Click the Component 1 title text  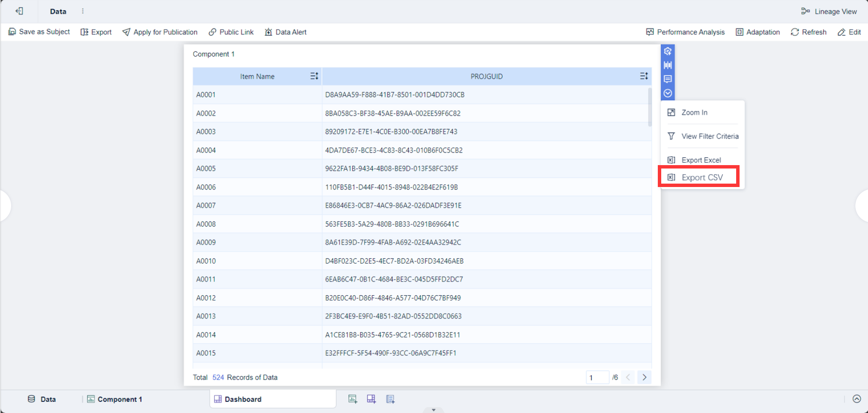(x=214, y=54)
